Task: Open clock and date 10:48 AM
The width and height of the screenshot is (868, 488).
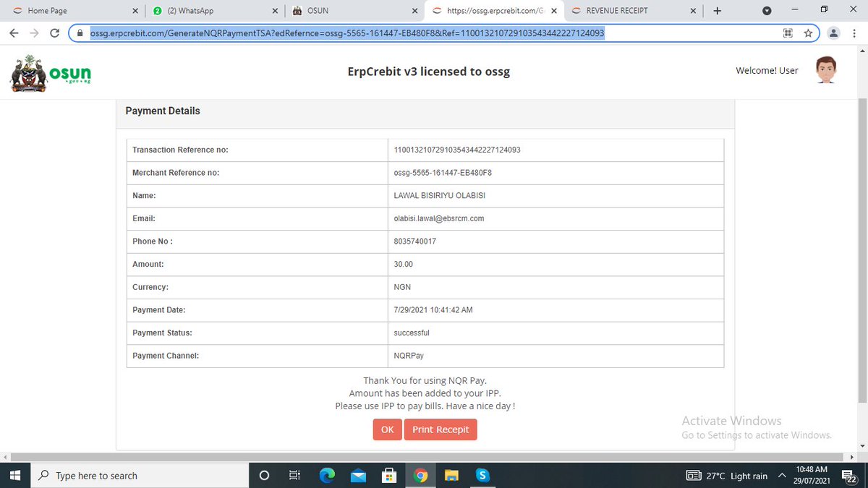Action: tap(812, 475)
